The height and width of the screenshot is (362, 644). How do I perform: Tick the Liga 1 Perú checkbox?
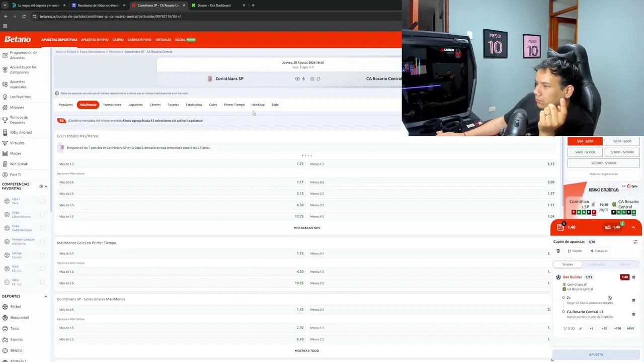(42, 201)
